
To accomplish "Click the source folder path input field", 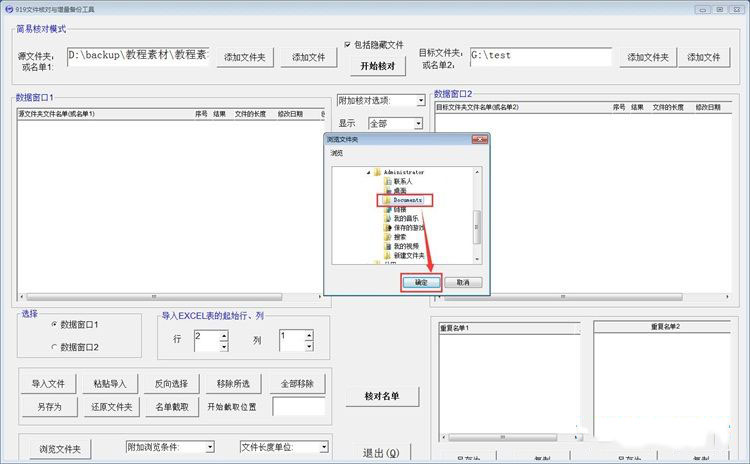I will [x=138, y=56].
